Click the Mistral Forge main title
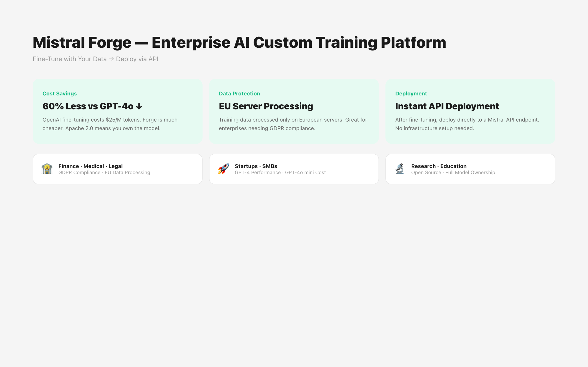The height and width of the screenshot is (367, 588). (239, 42)
